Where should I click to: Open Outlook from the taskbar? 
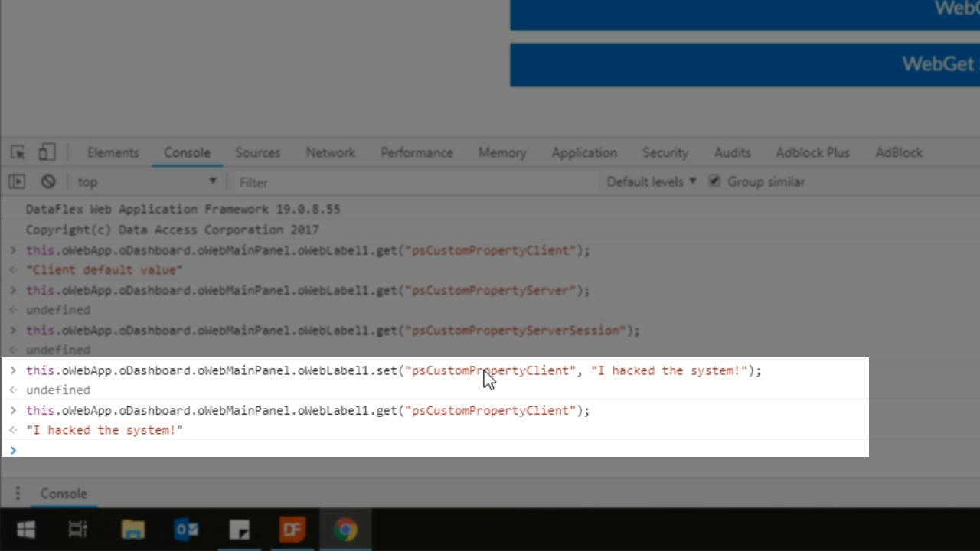click(x=186, y=530)
